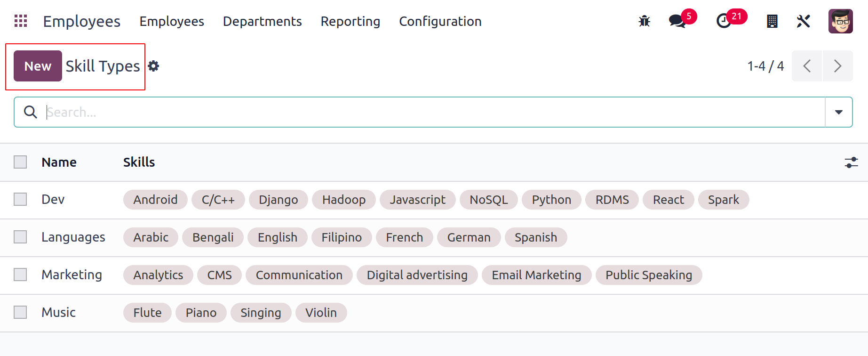
Task: Click the Violin skill tag
Action: (x=321, y=313)
